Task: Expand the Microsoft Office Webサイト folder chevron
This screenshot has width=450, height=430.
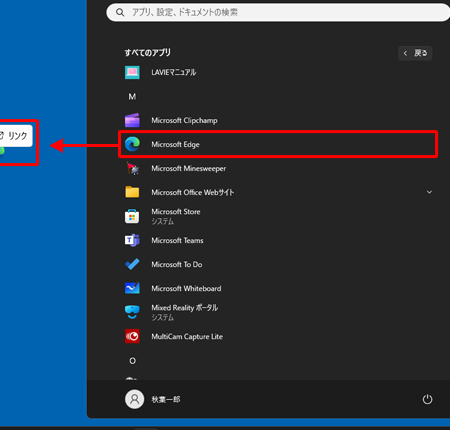Action: click(429, 192)
